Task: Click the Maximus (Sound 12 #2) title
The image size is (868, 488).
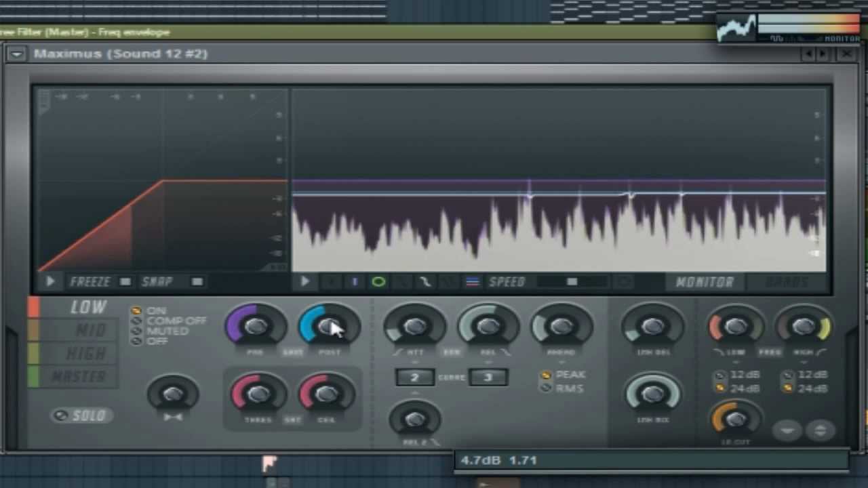Action: (121, 54)
